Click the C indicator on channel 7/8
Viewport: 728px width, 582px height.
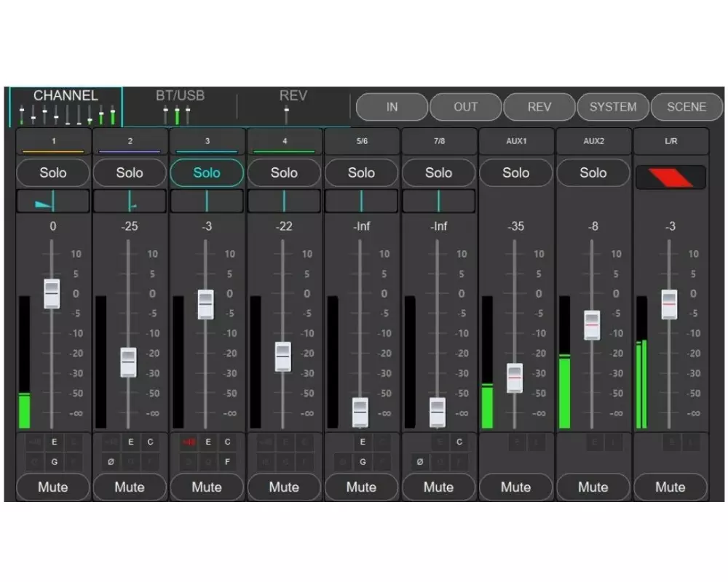coord(459,442)
